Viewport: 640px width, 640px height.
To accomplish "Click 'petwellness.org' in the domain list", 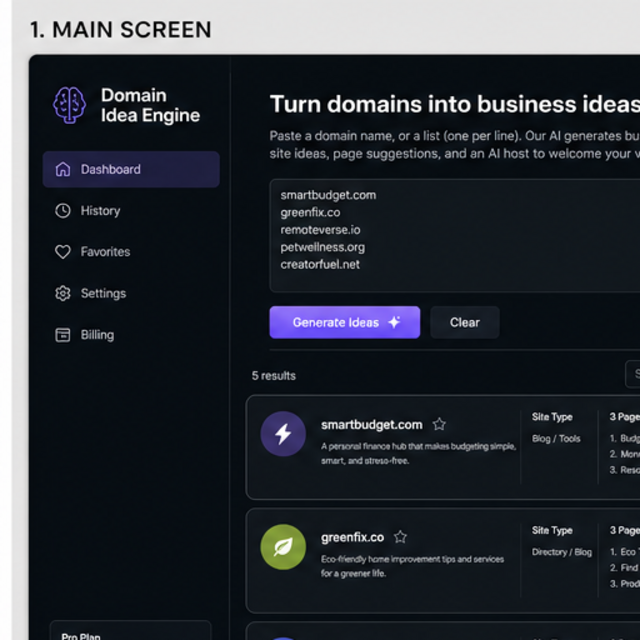I will tap(323, 247).
